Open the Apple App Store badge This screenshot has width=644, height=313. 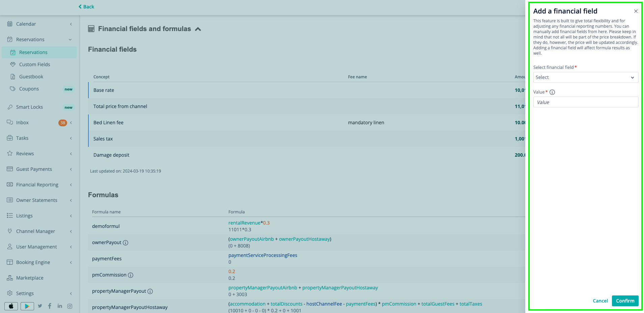pyautogui.click(x=11, y=306)
